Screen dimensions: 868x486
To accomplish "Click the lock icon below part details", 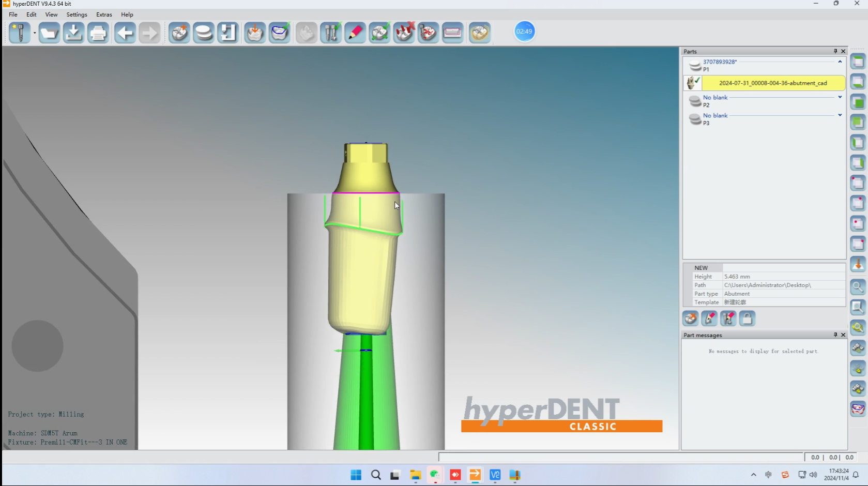I will (x=747, y=318).
